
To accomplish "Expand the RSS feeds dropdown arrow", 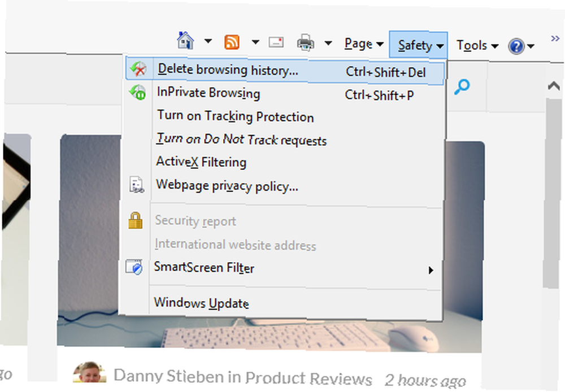I will (255, 42).
